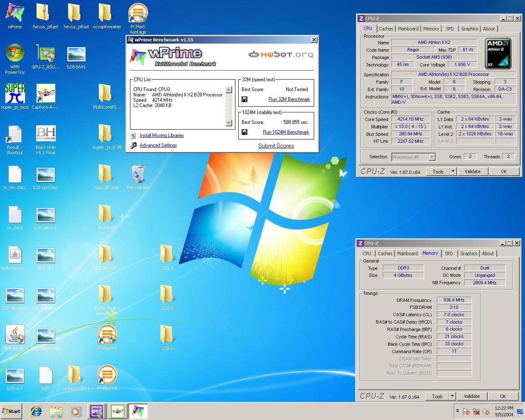
Task: Click Install Missing Libraries link
Action: click(x=162, y=135)
